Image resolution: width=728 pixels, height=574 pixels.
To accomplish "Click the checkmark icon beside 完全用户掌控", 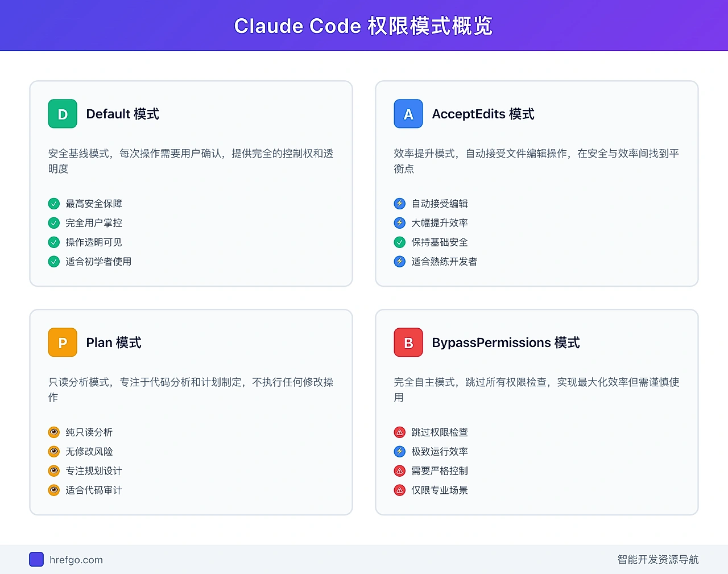I will (54, 223).
